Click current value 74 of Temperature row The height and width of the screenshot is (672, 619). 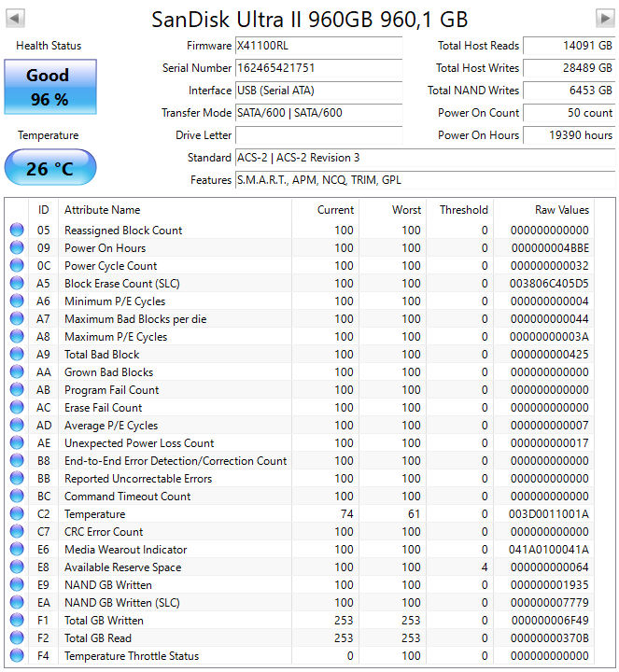(346, 514)
